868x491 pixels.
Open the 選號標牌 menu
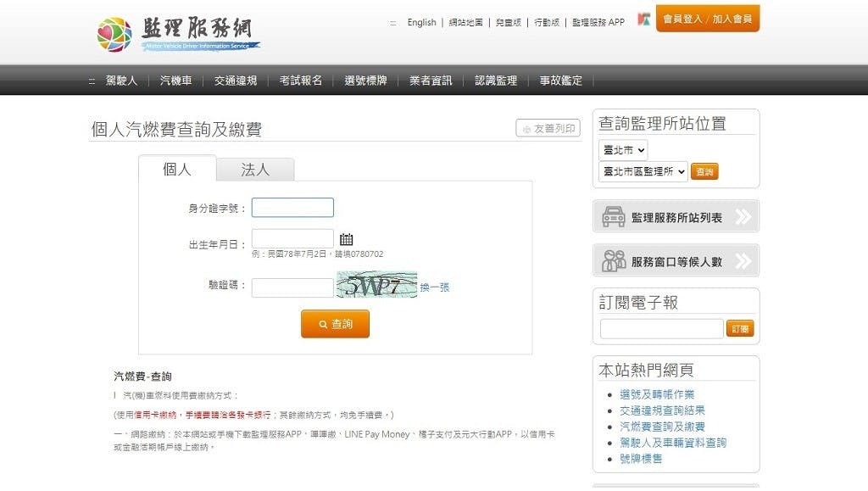(x=365, y=81)
